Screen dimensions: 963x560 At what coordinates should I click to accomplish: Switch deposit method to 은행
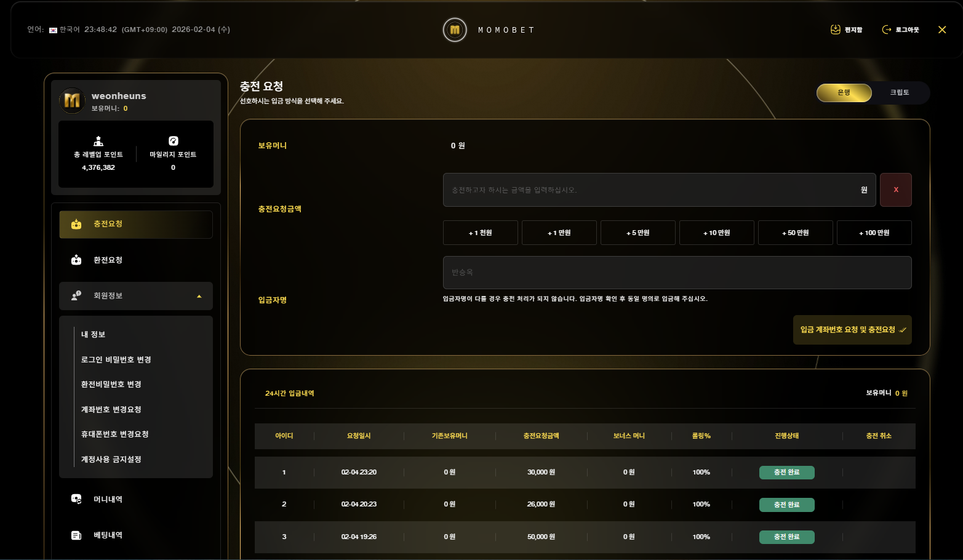[x=844, y=93]
